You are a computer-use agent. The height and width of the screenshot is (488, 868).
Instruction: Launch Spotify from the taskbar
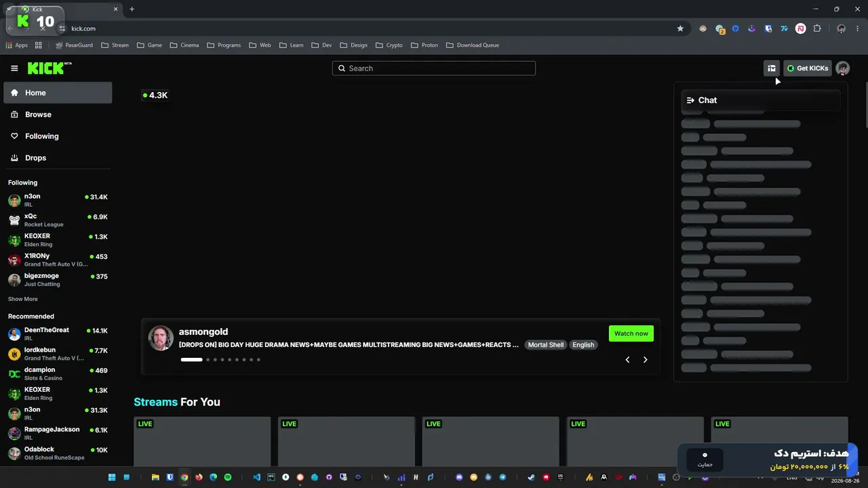pyautogui.click(x=228, y=477)
